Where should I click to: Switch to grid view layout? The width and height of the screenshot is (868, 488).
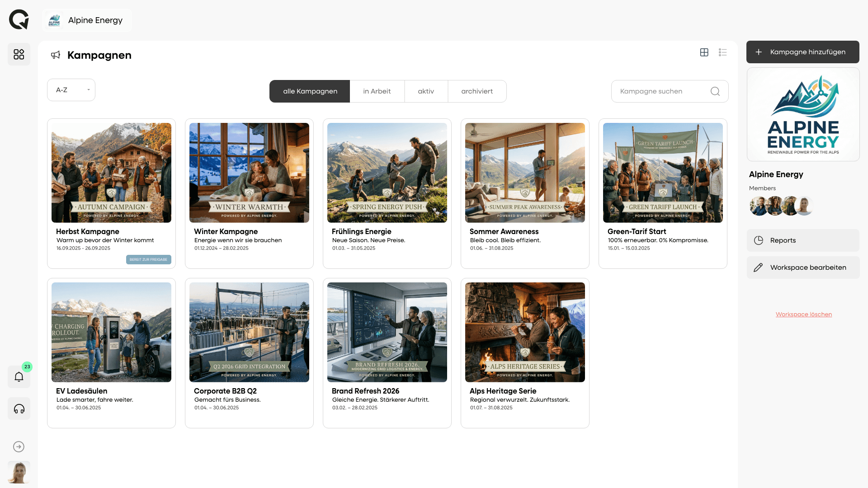point(704,52)
